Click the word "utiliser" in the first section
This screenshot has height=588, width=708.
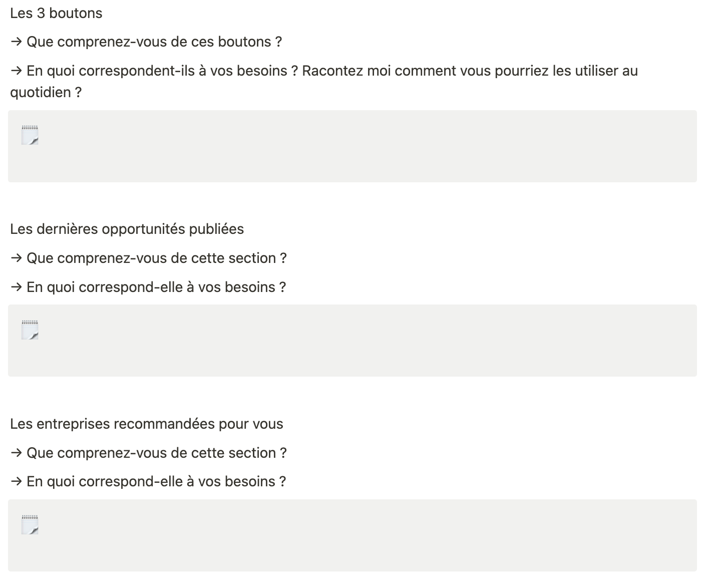click(596, 71)
